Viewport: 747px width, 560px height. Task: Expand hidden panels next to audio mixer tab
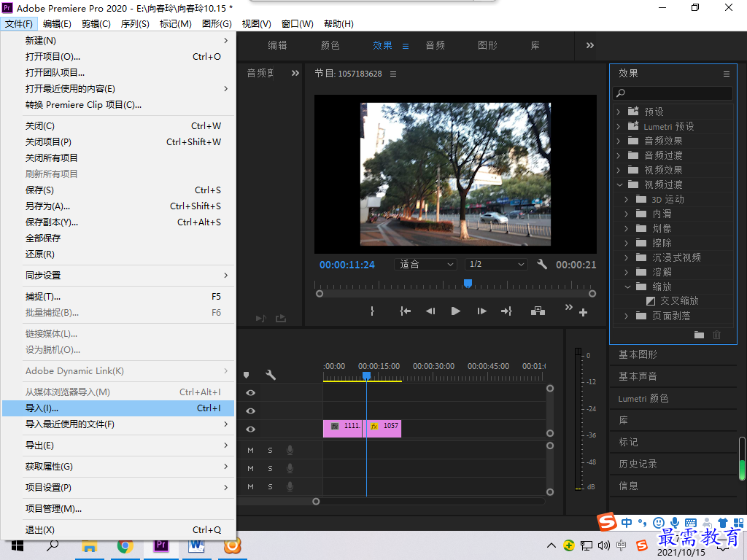[295, 74]
